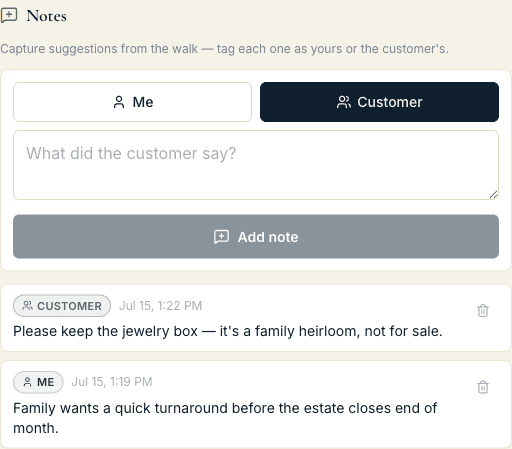This screenshot has width=512, height=449.
Task: Click the person icon in the ME badge
Action: (x=28, y=382)
